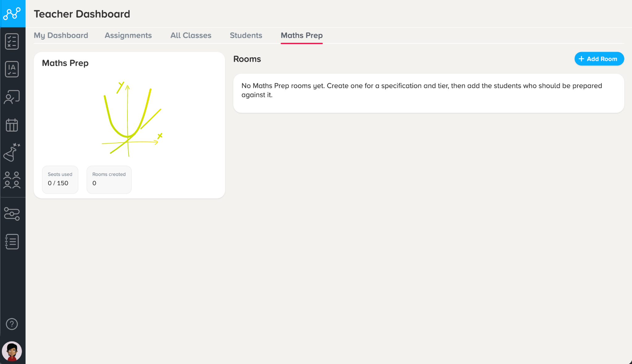Open the calendar sidebar icon

[12, 125]
